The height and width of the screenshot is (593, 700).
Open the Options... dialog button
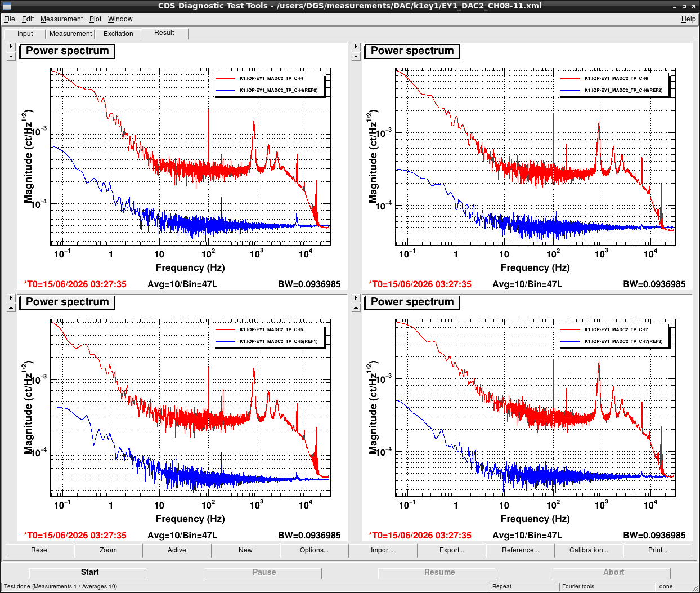click(x=314, y=550)
